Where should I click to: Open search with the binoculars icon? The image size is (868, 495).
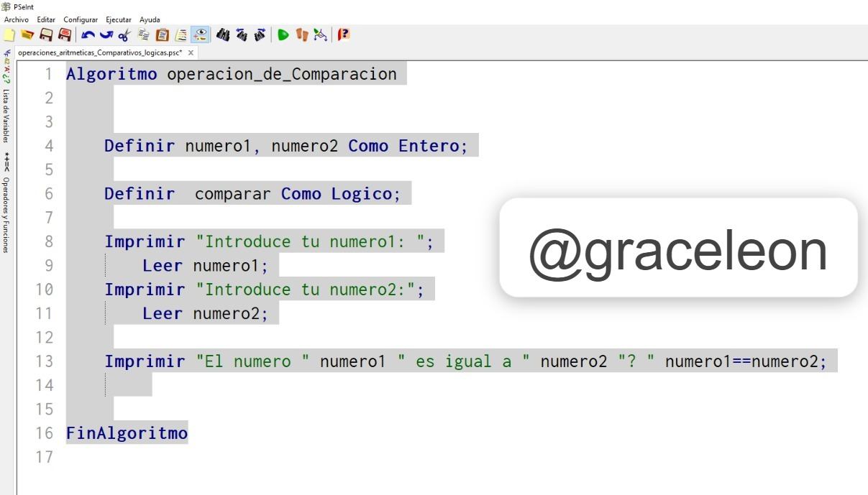click(x=223, y=34)
